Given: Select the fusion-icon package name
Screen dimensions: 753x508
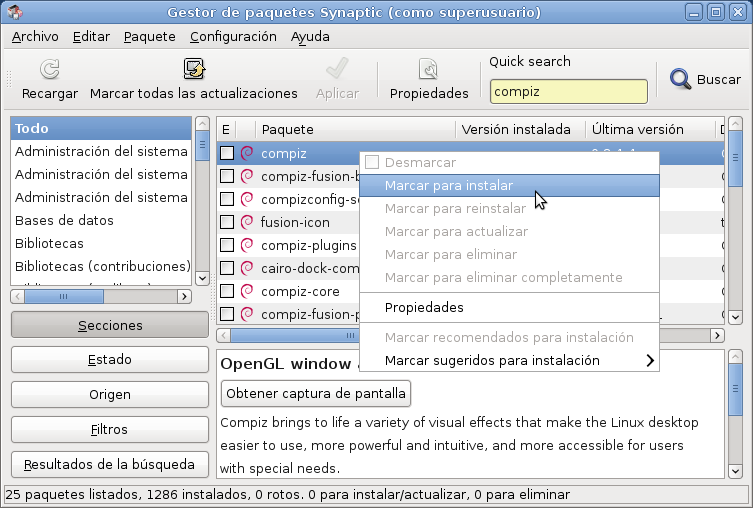Looking at the screenshot, I should click(x=295, y=222).
